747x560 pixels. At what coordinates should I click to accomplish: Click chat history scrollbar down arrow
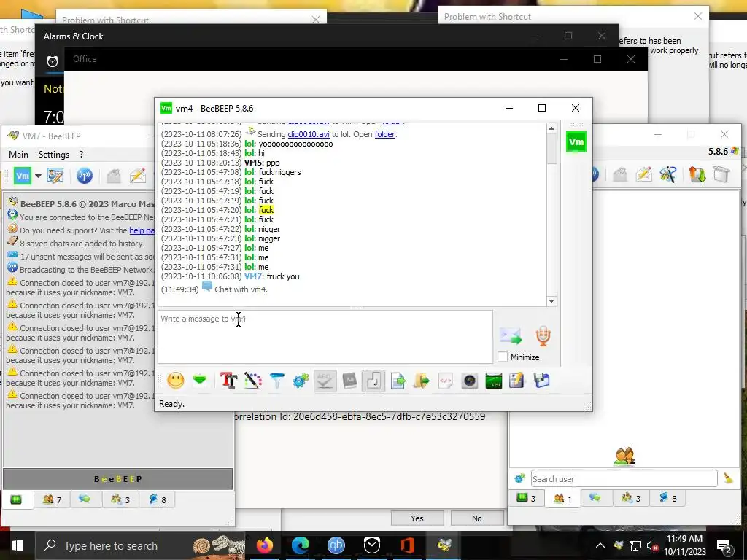click(551, 301)
